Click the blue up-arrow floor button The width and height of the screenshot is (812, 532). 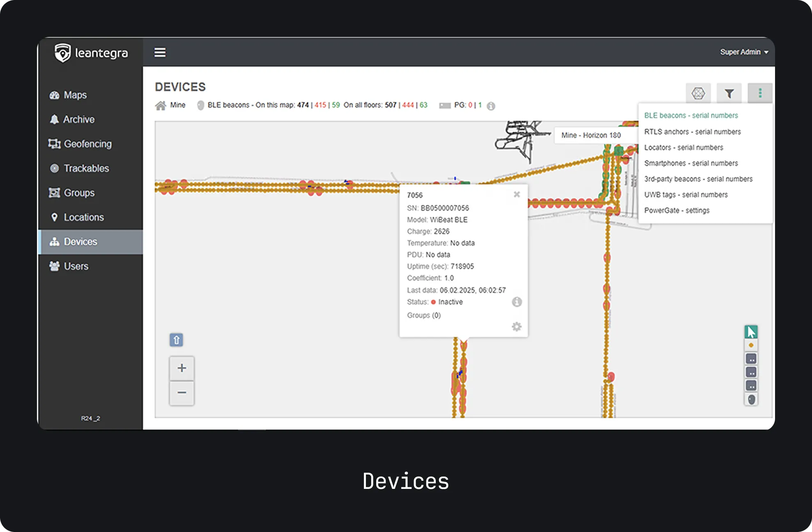coord(176,340)
